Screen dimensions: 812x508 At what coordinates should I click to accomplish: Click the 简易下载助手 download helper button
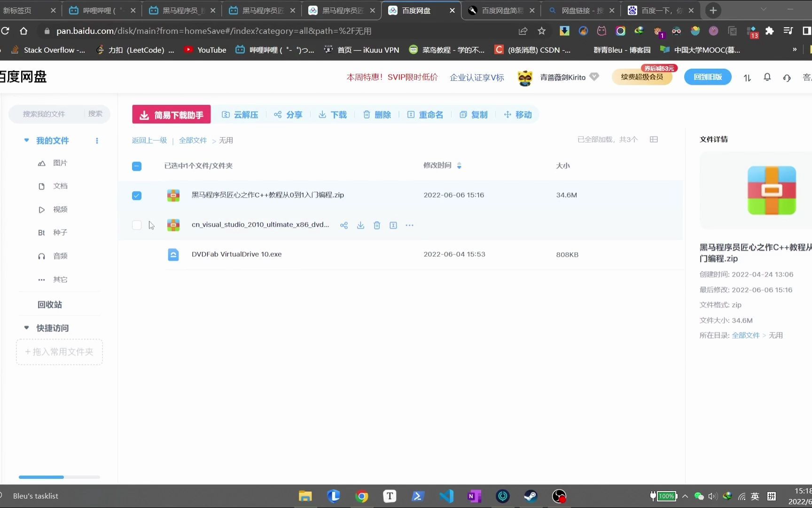pos(172,115)
